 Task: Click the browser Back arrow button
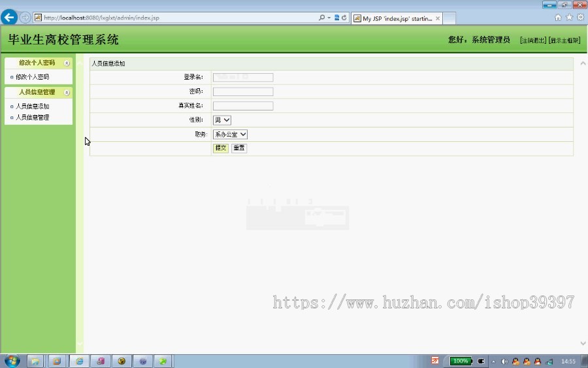[9, 17]
